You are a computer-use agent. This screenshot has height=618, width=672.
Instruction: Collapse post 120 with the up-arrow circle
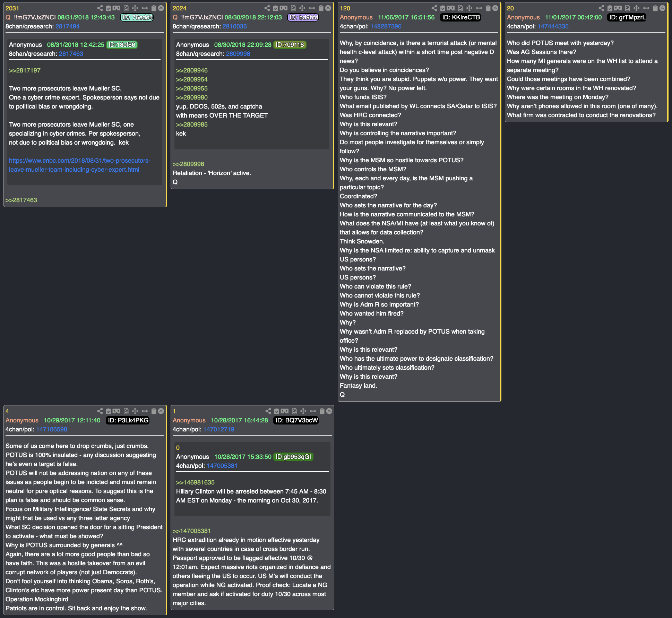pos(495,8)
